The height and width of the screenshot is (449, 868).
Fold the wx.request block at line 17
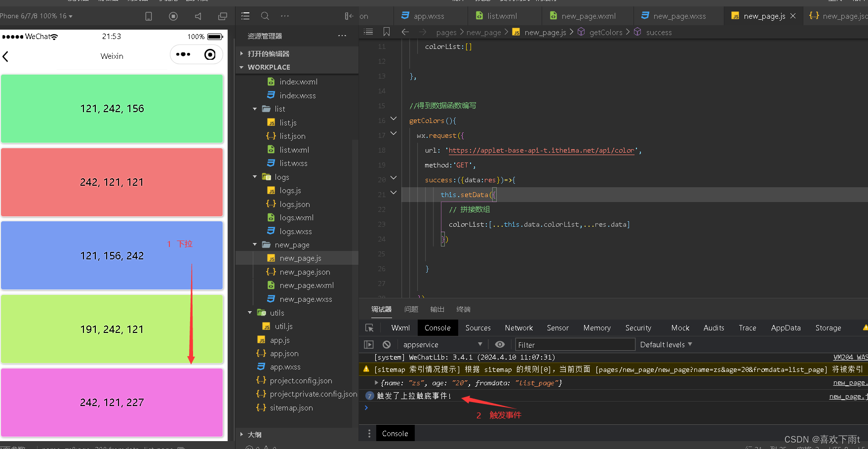[x=394, y=133]
